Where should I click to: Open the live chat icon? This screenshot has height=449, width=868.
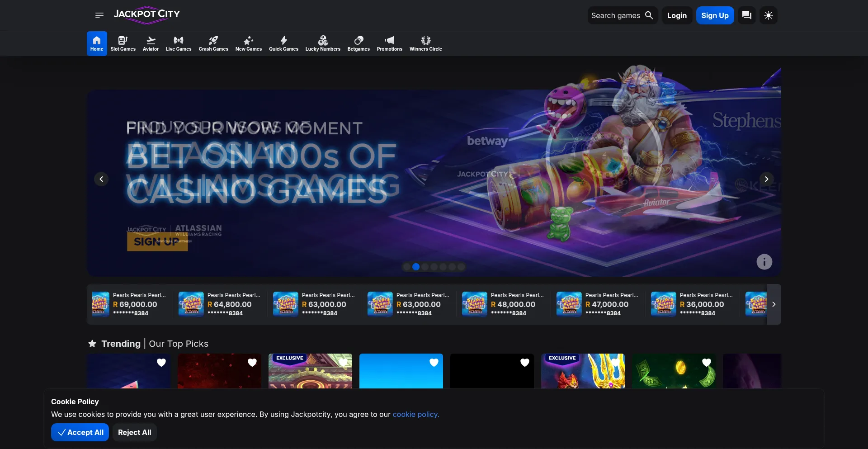tap(746, 15)
